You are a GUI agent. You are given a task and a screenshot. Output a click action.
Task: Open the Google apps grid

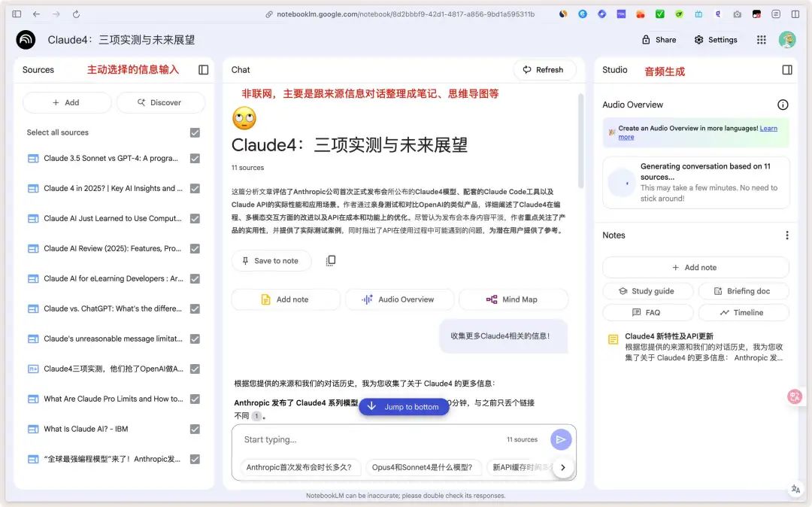pos(761,39)
